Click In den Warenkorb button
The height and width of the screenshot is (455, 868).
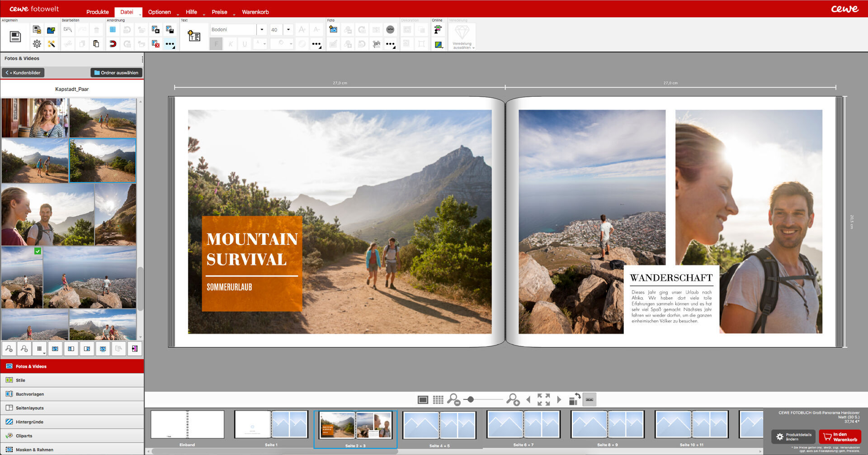840,437
